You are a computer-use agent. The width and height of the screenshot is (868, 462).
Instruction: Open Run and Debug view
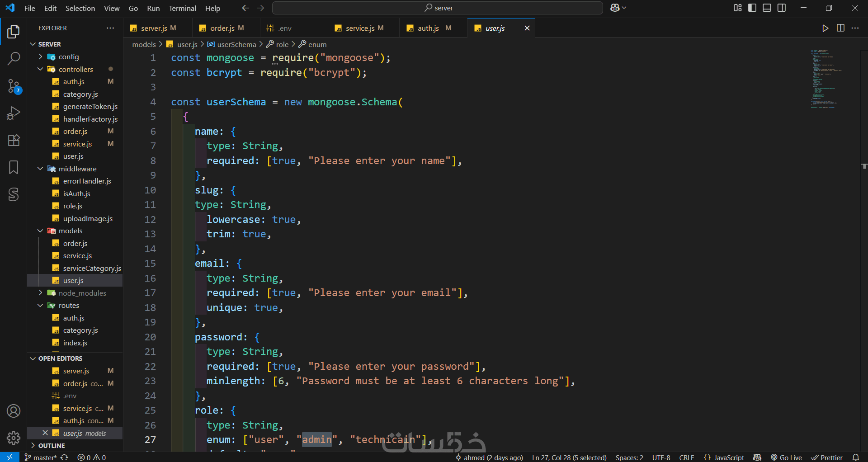(14, 113)
